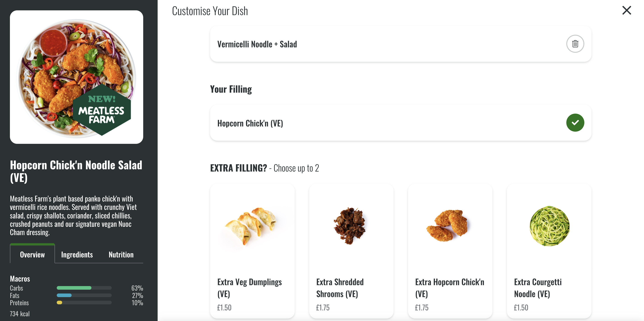Click the Carbs macro progress bar
Screen dimensions: 644x321
coord(84,288)
